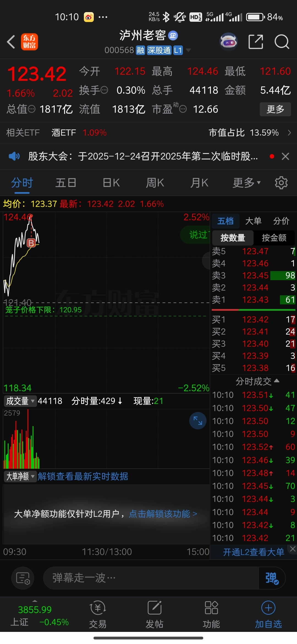The image size is (297, 644).
Task: Click 开通L2查看大单 link
Action: [254, 552]
